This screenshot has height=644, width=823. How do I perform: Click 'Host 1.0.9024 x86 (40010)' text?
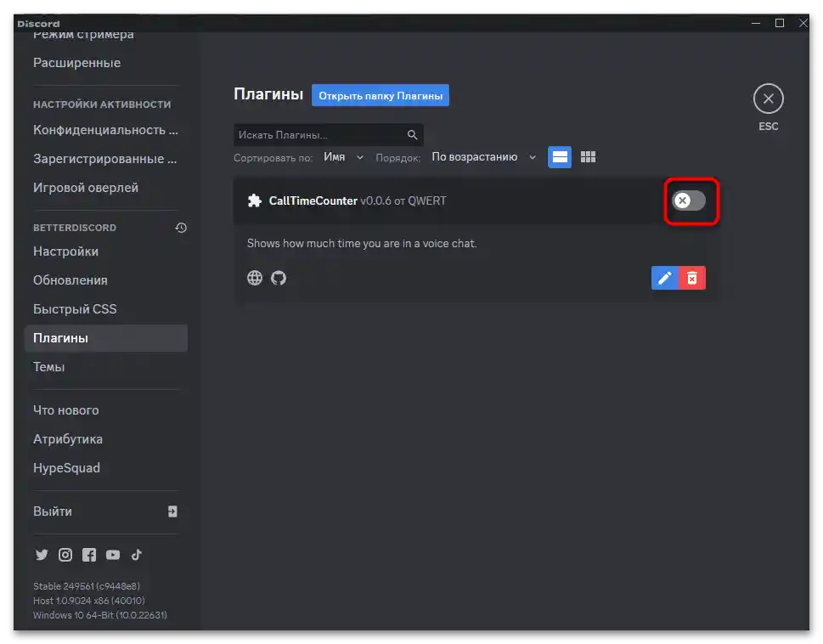point(89,601)
